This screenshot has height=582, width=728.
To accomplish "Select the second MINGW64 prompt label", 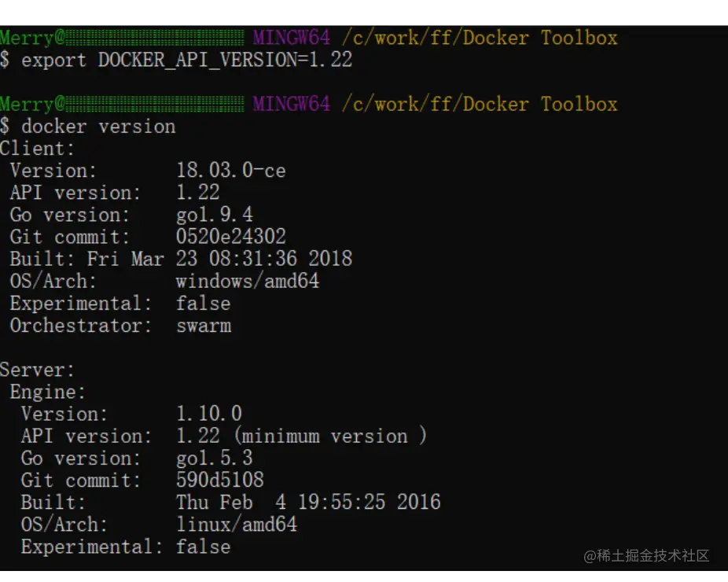I will tap(292, 104).
